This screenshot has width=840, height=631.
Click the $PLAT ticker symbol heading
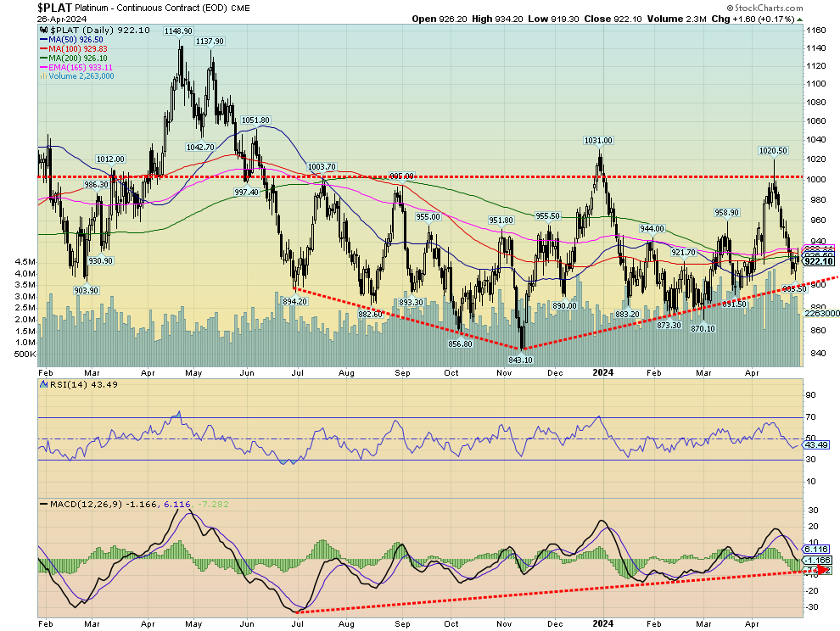pos(56,7)
